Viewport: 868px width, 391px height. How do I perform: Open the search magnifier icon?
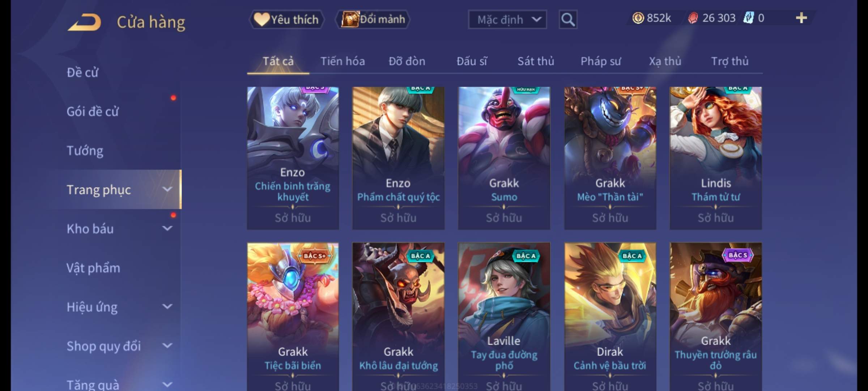[568, 20]
